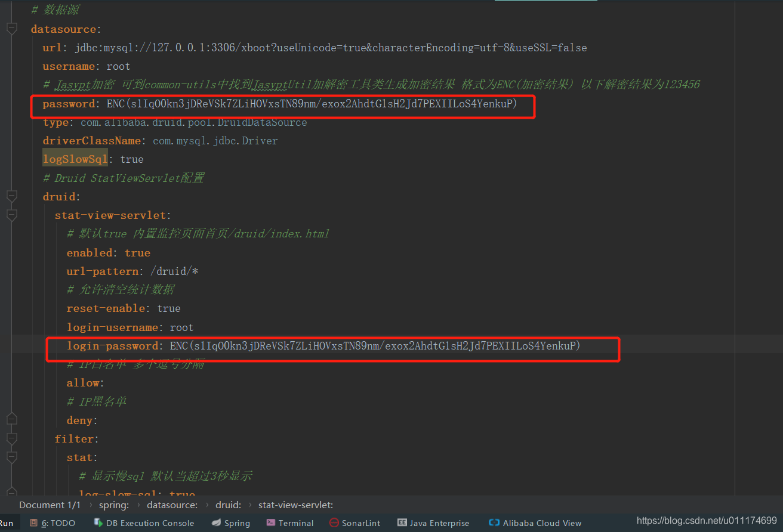Click the username: root line
This screenshot has width=783, height=532.
tap(87, 66)
